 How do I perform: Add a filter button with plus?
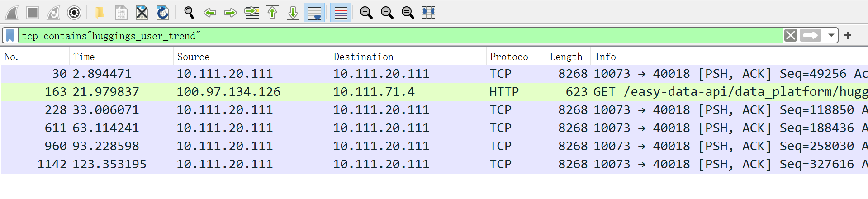(848, 35)
